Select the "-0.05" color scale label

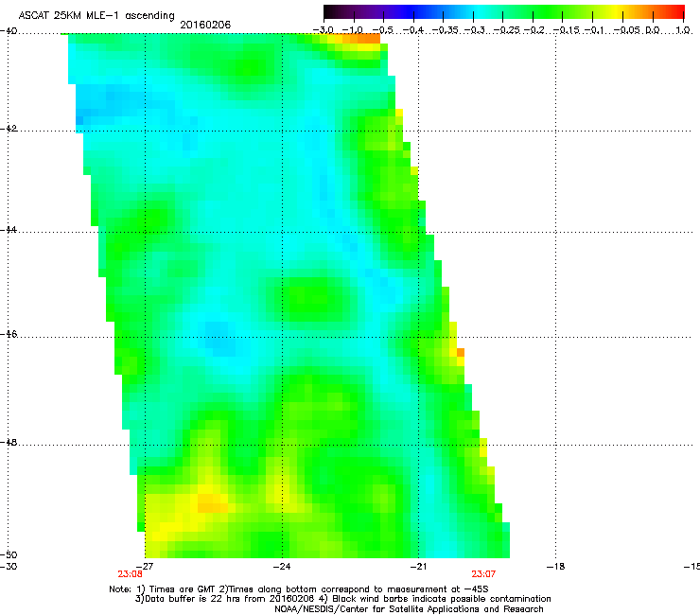pyautogui.click(x=627, y=30)
